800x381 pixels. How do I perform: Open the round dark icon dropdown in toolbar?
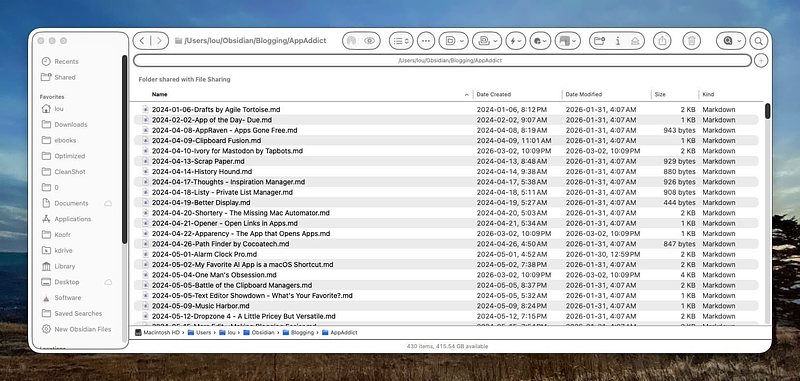[x=540, y=41]
